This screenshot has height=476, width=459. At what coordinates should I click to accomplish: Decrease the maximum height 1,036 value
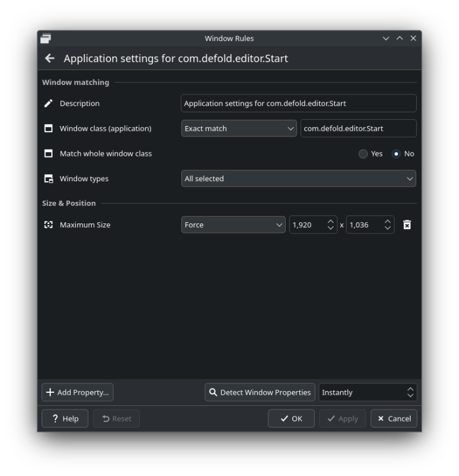pyautogui.click(x=388, y=228)
